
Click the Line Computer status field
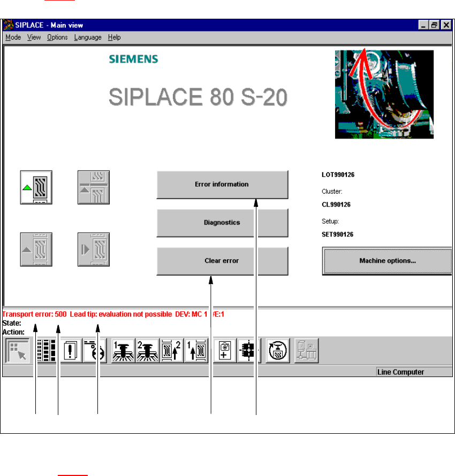click(414, 372)
